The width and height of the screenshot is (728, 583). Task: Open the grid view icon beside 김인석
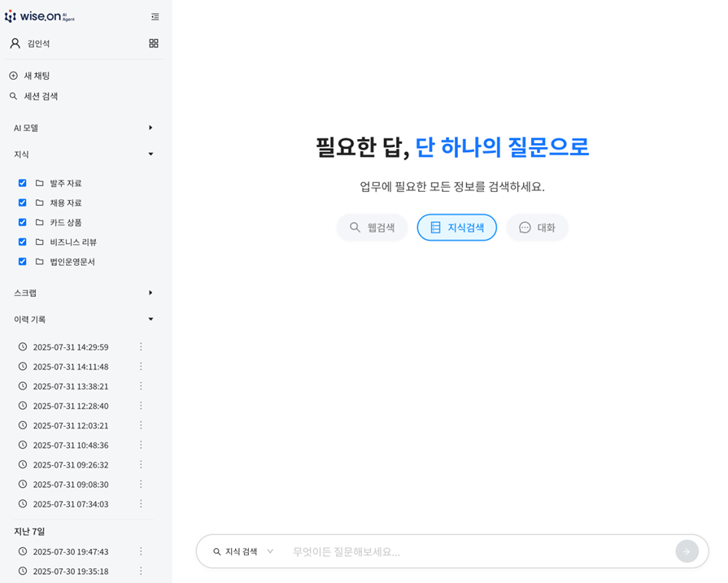(154, 43)
